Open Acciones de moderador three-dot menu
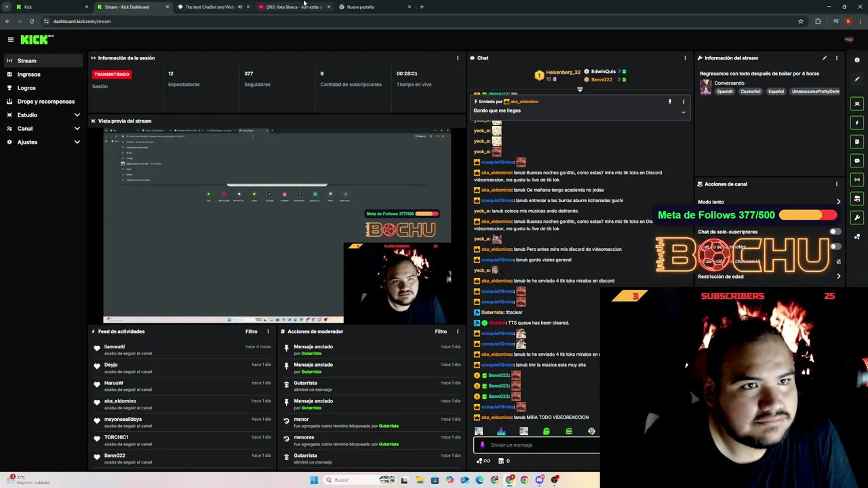This screenshot has width=868, height=488. pyautogui.click(x=457, y=331)
